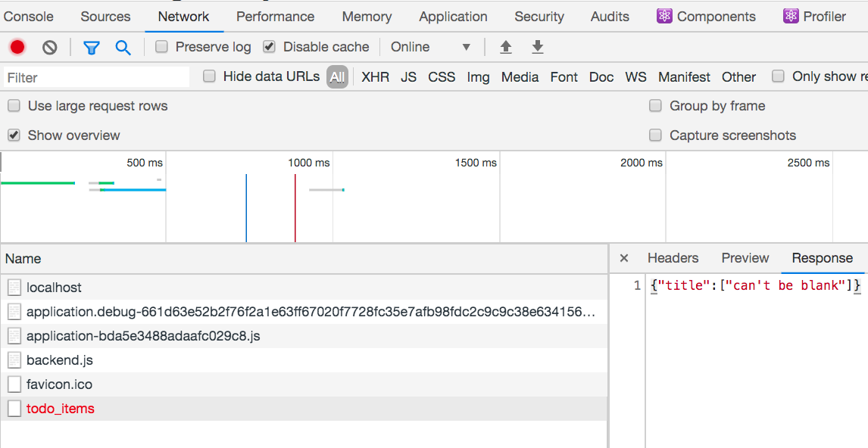The width and height of the screenshot is (868, 448).
Task: Click the red load event line in overview
Action: tap(295, 208)
